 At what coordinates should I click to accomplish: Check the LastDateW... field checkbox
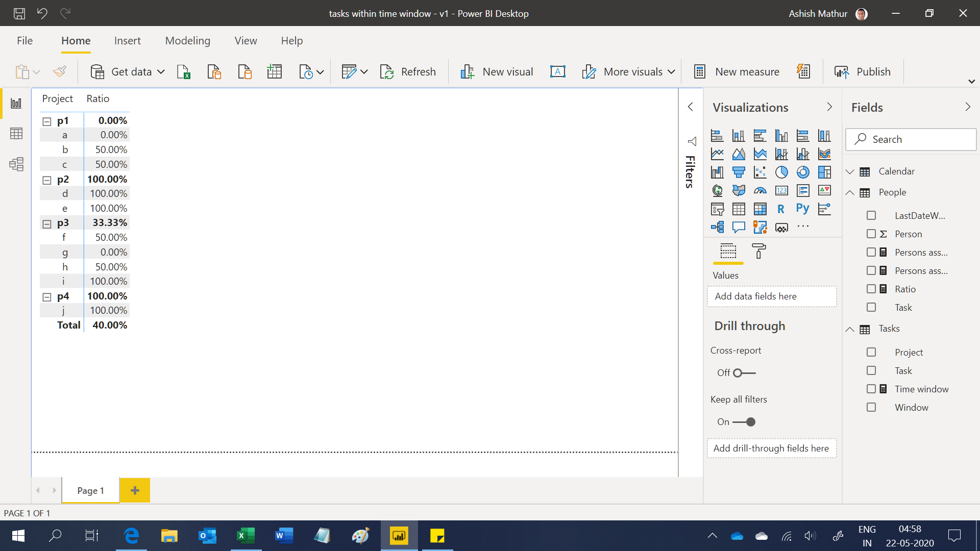(x=871, y=216)
